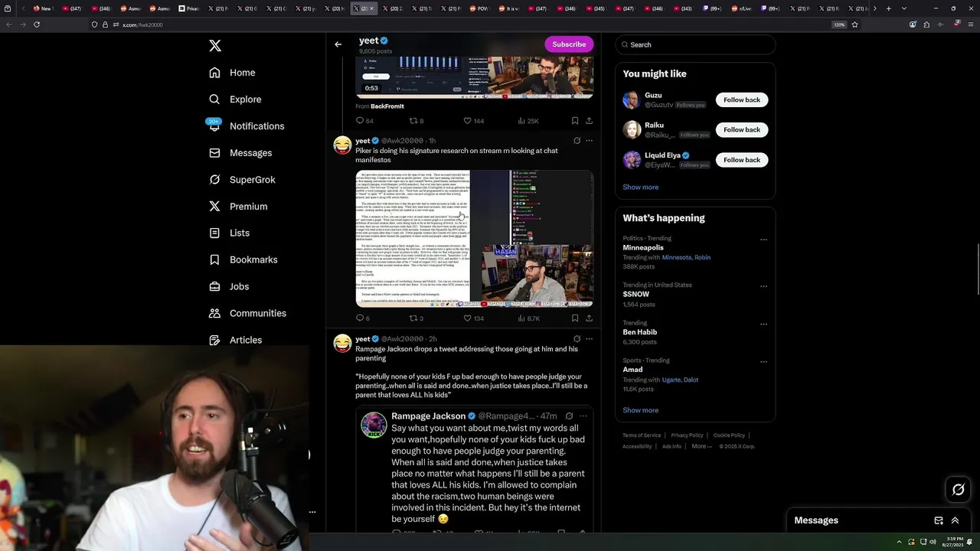Open Rampage Jackson quoted tweet author name
The height and width of the screenshot is (551, 980).
[x=428, y=416]
